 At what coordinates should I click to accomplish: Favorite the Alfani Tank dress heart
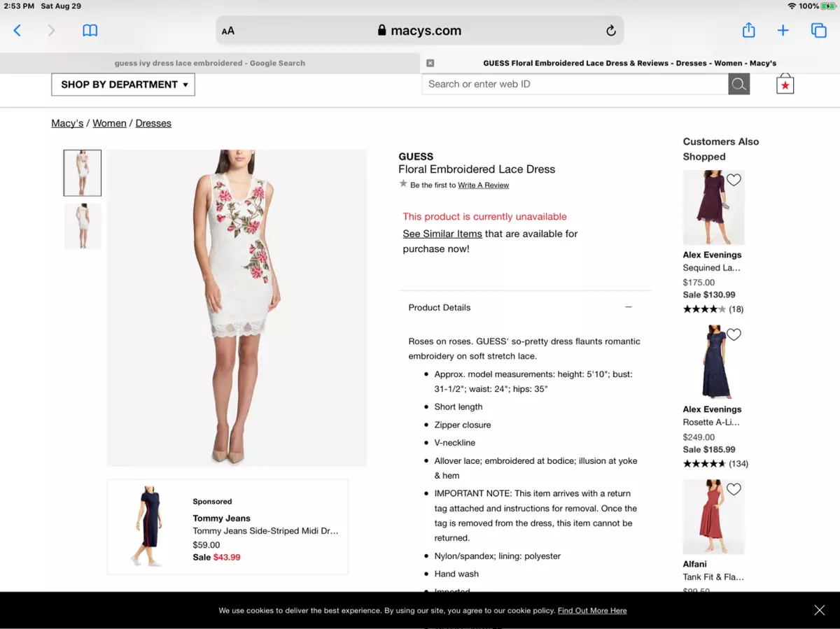[734, 489]
